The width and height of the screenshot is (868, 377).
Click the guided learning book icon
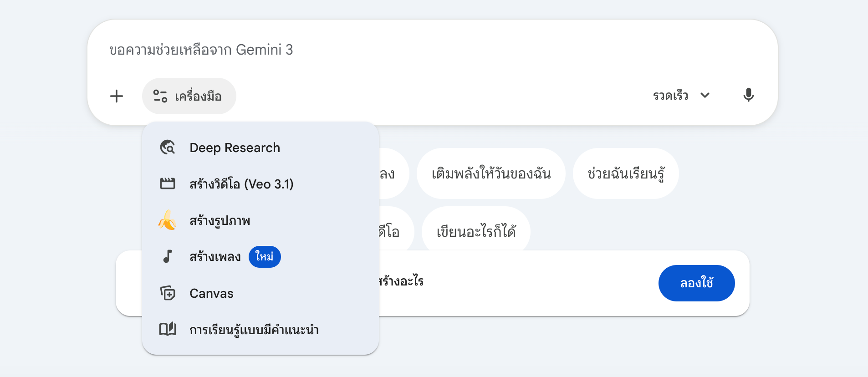pos(168,329)
